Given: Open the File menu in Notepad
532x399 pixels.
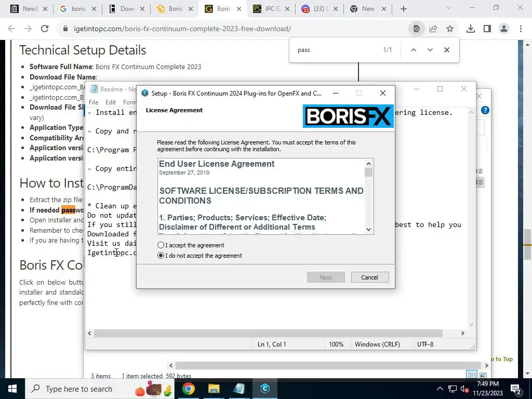Looking at the screenshot, I should [94, 102].
